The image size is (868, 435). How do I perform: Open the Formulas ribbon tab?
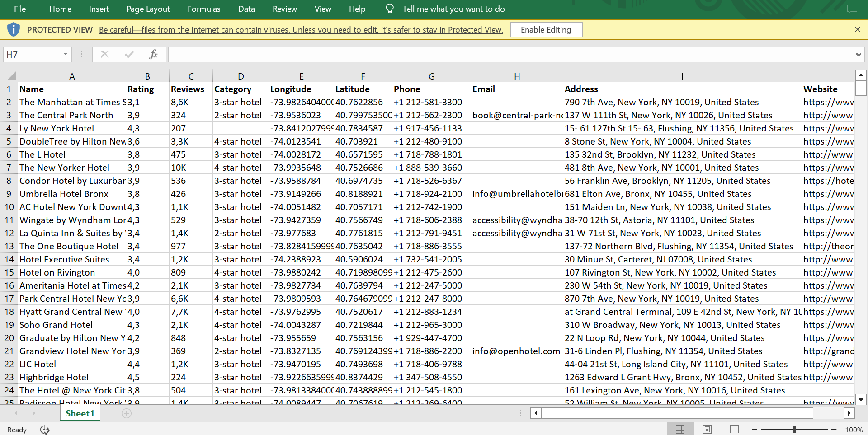pyautogui.click(x=204, y=9)
